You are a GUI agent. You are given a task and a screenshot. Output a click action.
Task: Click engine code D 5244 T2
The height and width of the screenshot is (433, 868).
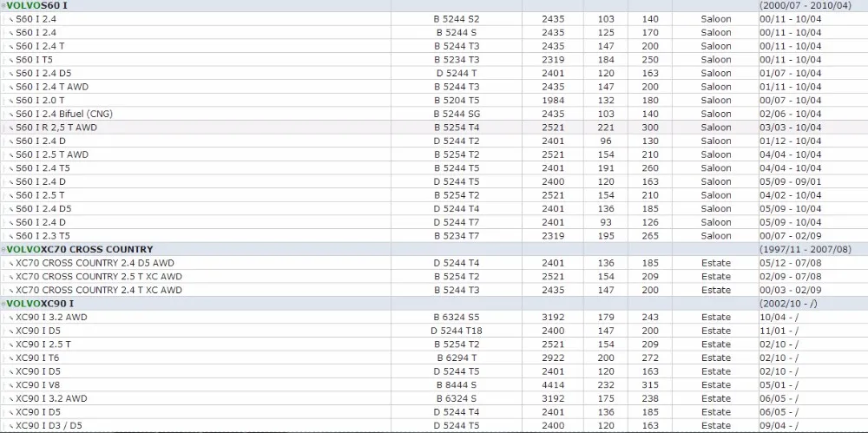click(457, 141)
